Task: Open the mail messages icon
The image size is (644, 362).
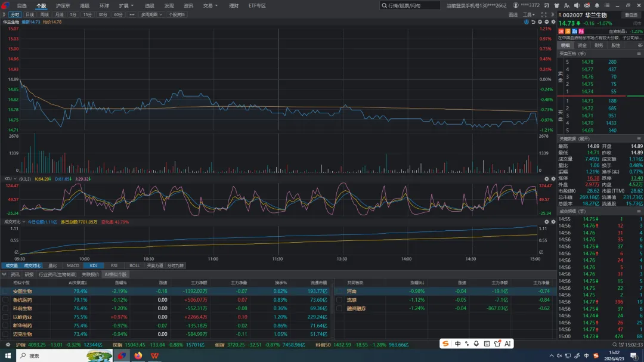Action: coord(587,5)
